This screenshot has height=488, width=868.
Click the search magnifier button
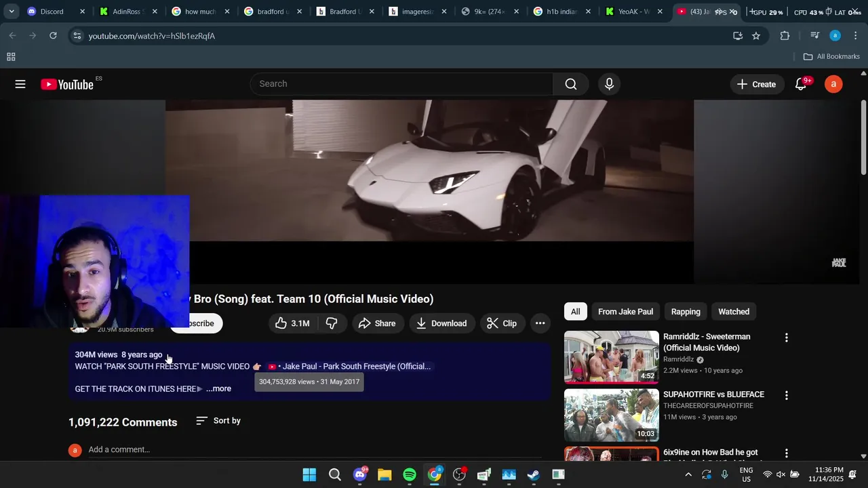pos(571,84)
